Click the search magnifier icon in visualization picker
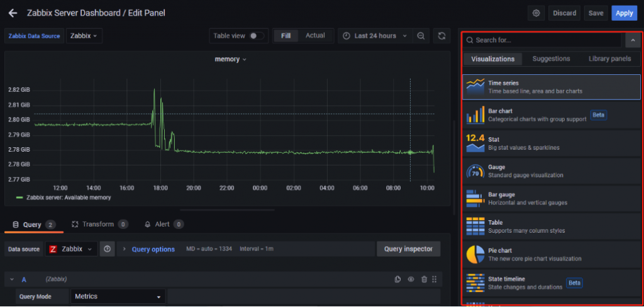The height and width of the screenshot is (307, 644). coord(469,40)
